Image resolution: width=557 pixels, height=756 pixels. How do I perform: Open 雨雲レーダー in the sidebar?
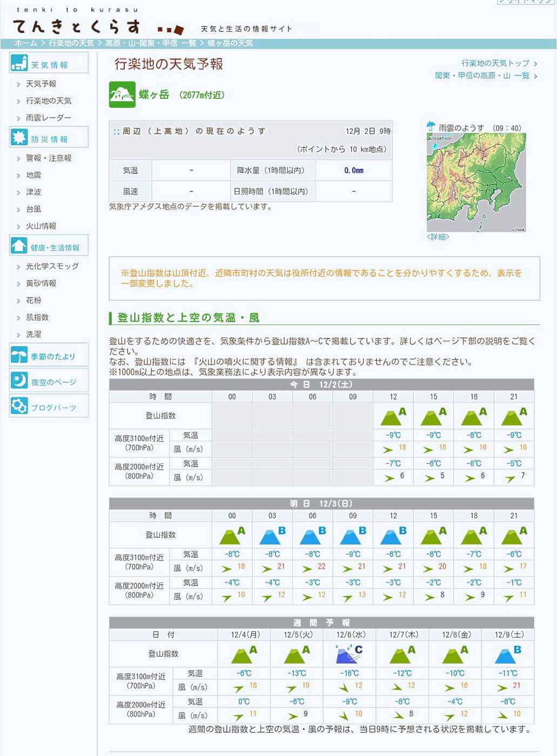click(49, 118)
